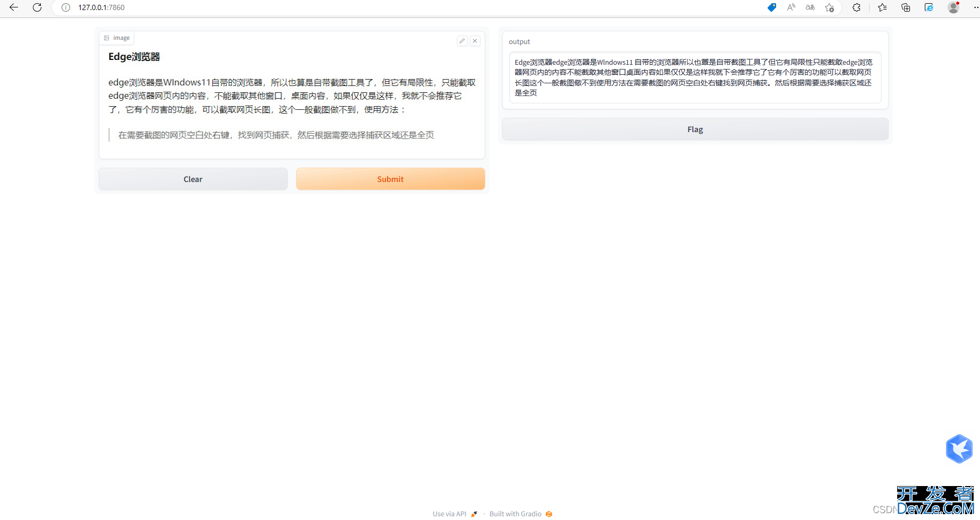Click the output label text

519,41
